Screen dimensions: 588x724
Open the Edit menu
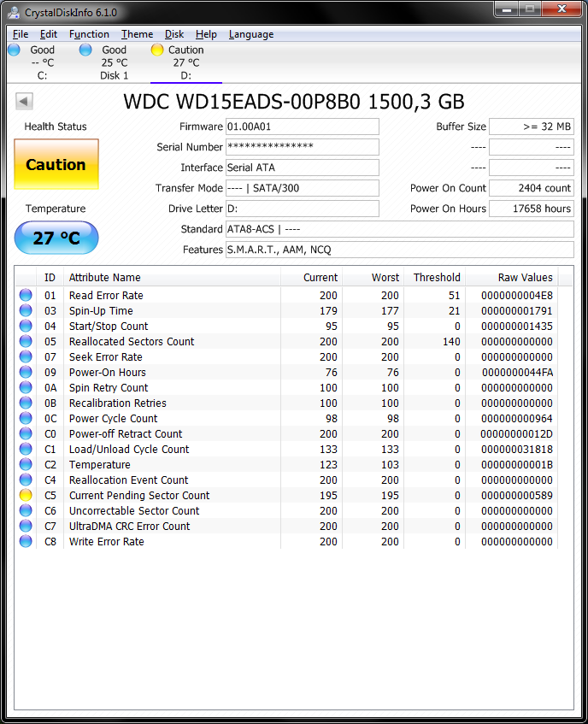tap(49, 34)
